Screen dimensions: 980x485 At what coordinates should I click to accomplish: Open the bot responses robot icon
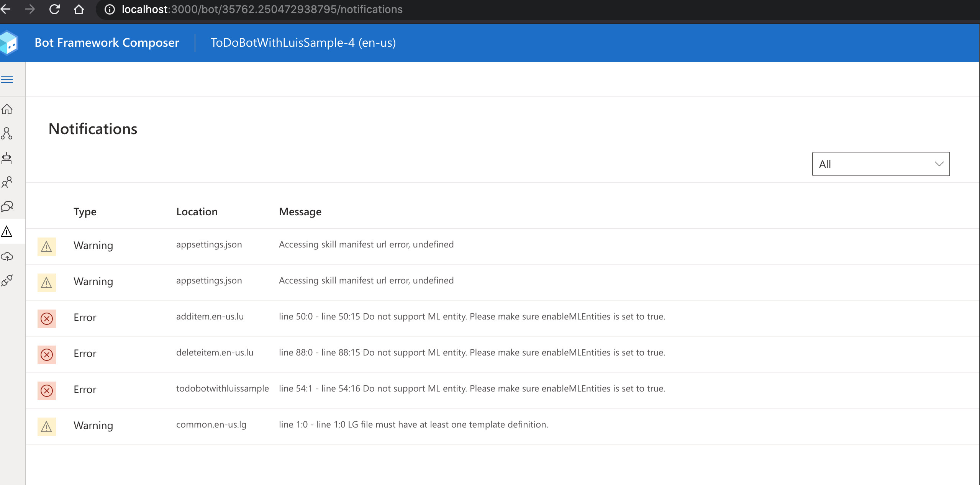[x=7, y=158]
